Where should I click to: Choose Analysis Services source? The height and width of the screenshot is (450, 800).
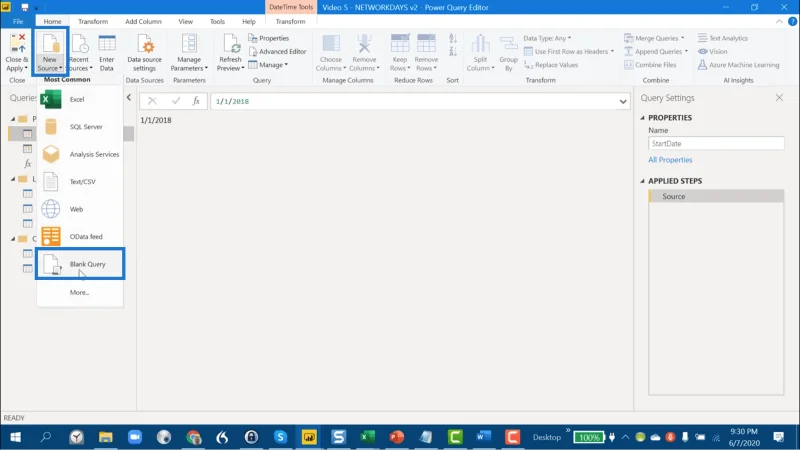pos(80,155)
